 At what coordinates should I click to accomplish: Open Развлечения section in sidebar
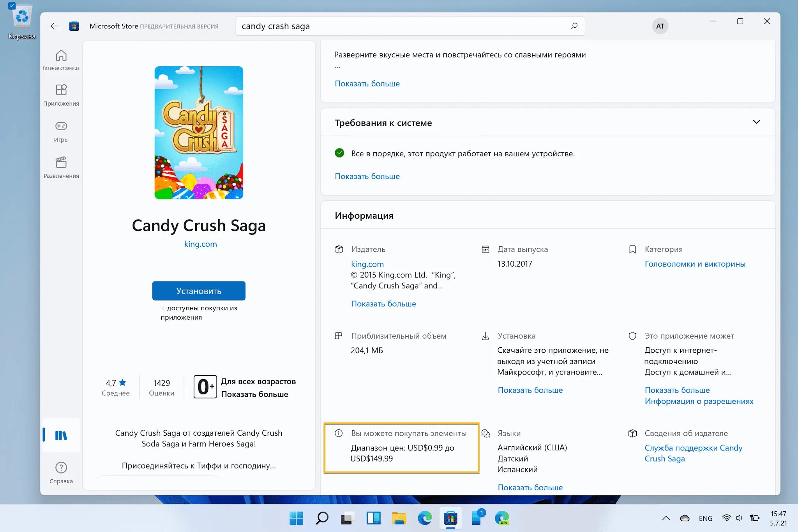pos(61,168)
